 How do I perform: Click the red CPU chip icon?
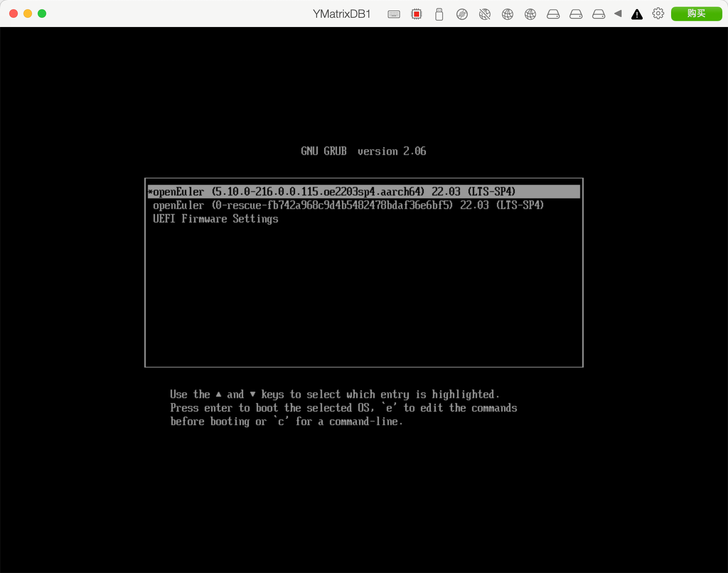416,14
